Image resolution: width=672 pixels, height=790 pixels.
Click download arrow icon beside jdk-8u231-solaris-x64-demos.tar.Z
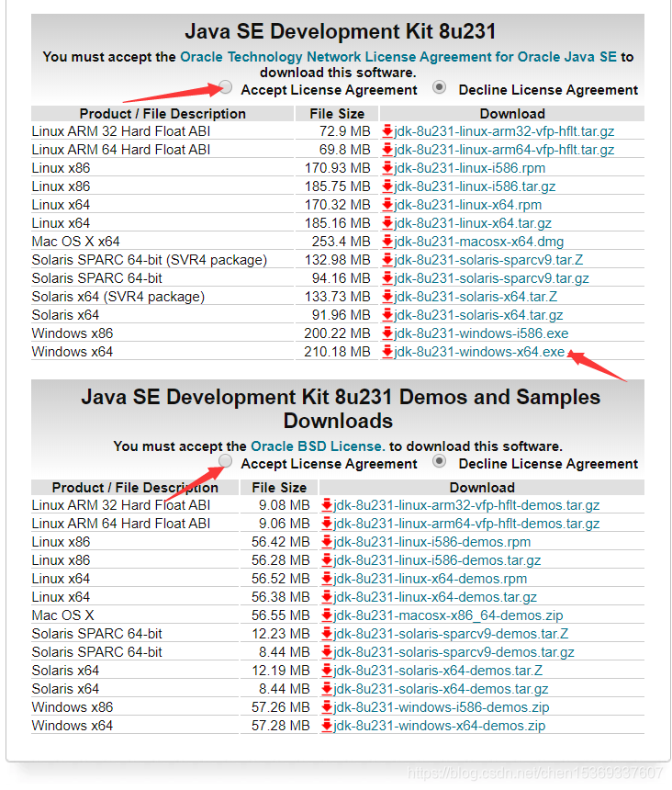pyautogui.click(x=327, y=671)
